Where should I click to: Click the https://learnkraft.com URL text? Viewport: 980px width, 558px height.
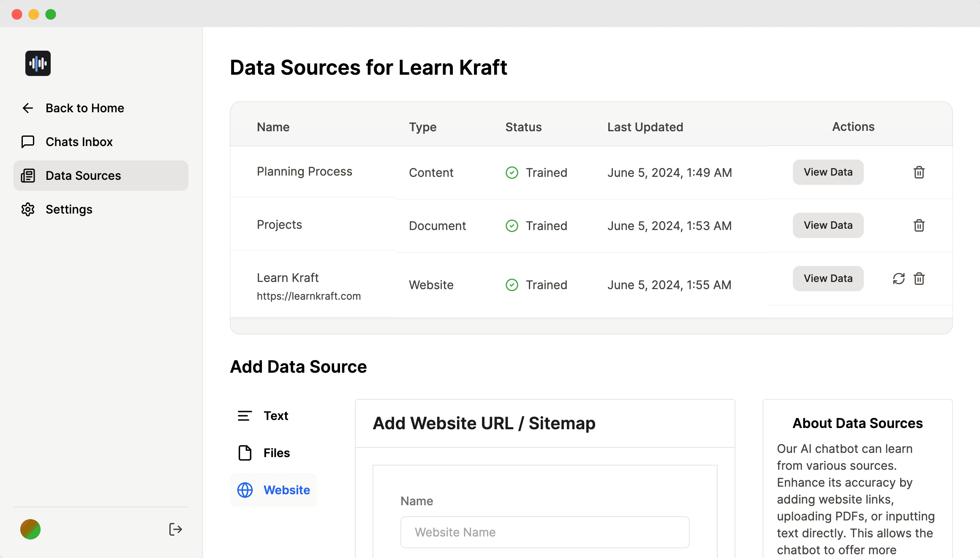coord(309,296)
